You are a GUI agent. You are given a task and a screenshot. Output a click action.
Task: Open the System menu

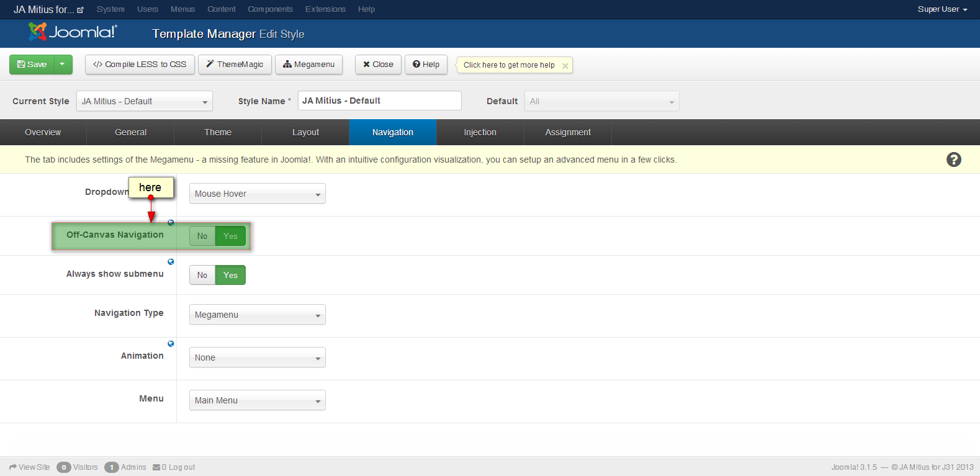110,9
